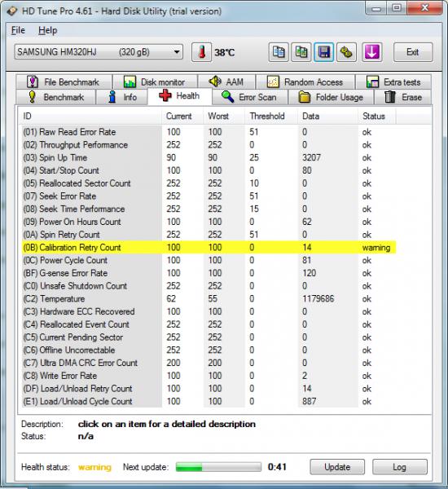Select the Hardware ECC Recovered row
448x489 pixels.
pos(209,311)
